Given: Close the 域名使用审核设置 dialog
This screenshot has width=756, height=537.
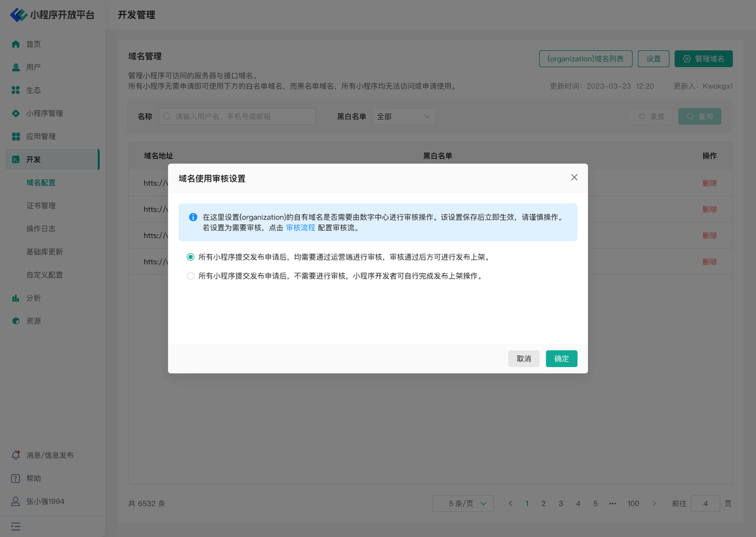Looking at the screenshot, I should [574, 178].
